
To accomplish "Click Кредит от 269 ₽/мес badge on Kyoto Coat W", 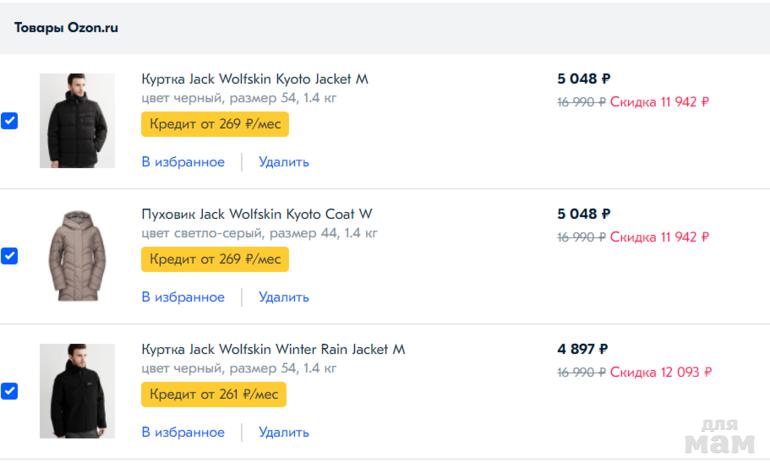I will [215, 259].
